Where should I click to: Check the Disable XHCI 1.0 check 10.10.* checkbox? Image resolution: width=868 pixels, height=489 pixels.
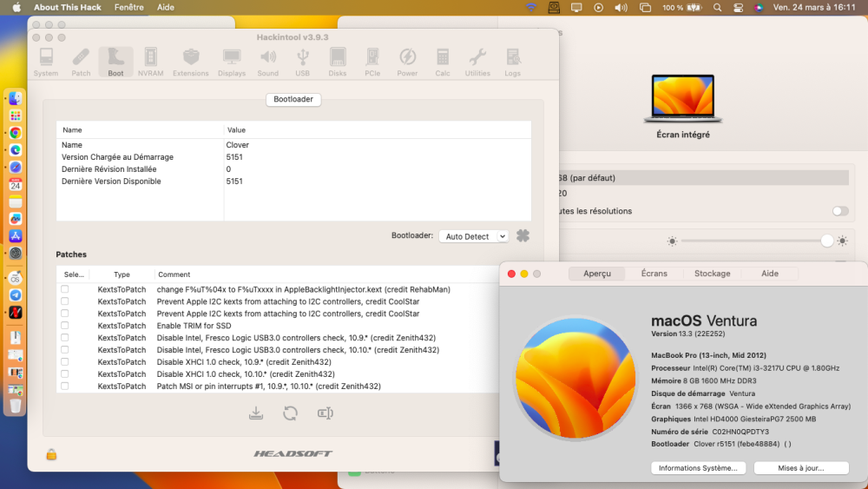tap(65, 373)
